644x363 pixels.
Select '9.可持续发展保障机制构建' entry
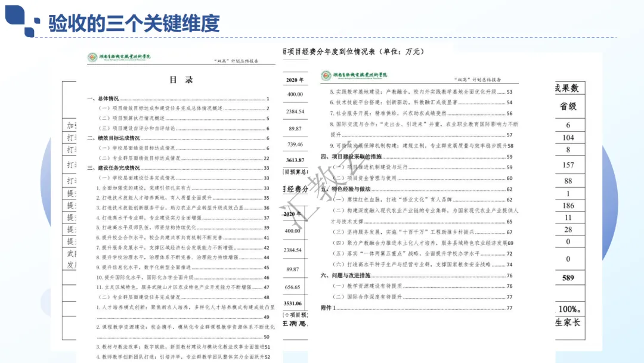[422, 146]
